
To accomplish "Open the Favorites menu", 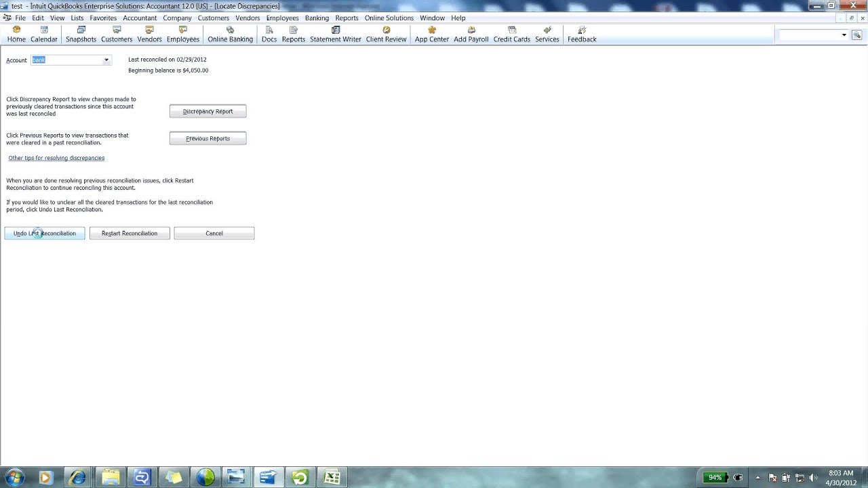I will [103, 18].
